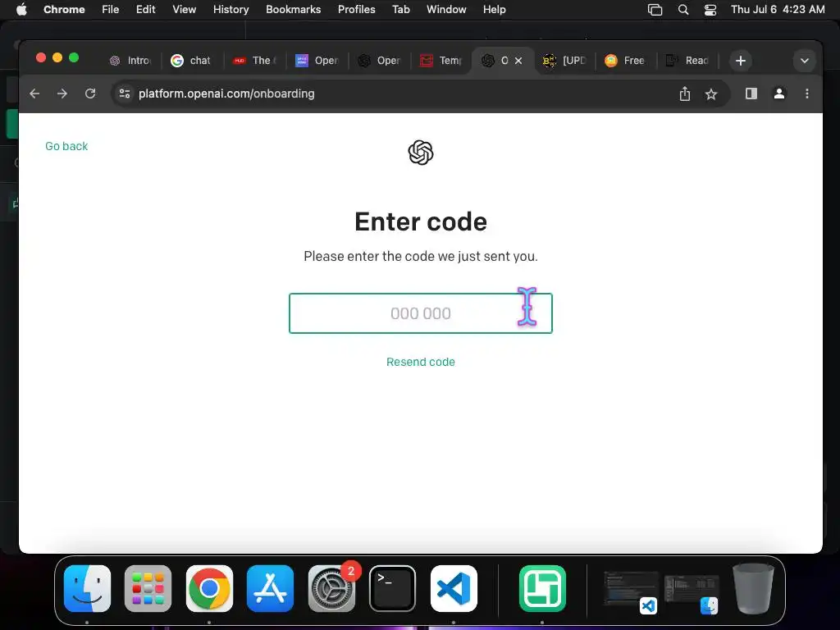Go back with the browser back arrow
This screenshot has width=840, height=630.
pyautogui.click(x=34, y=94)
